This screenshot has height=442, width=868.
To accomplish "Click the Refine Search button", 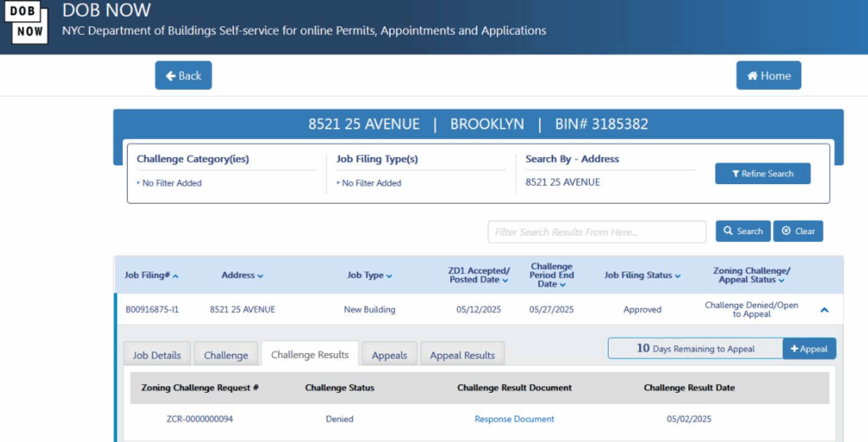I will pos(763,173).
